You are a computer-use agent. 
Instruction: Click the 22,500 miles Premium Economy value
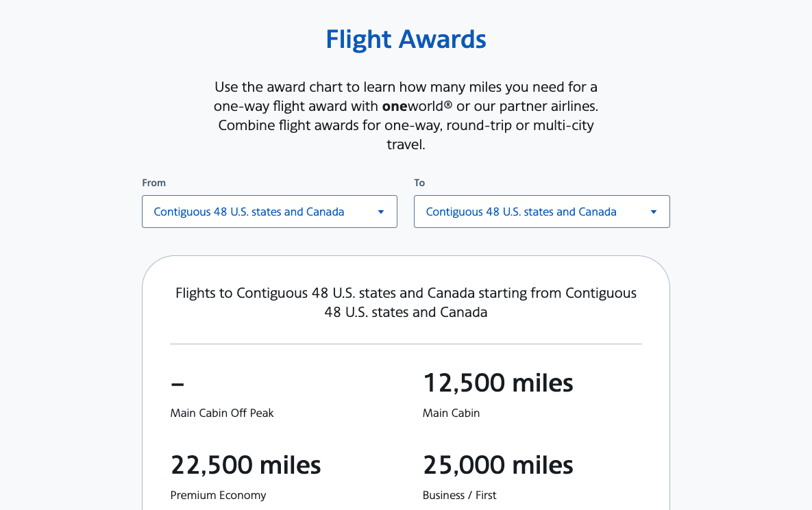tap(245, 465)
